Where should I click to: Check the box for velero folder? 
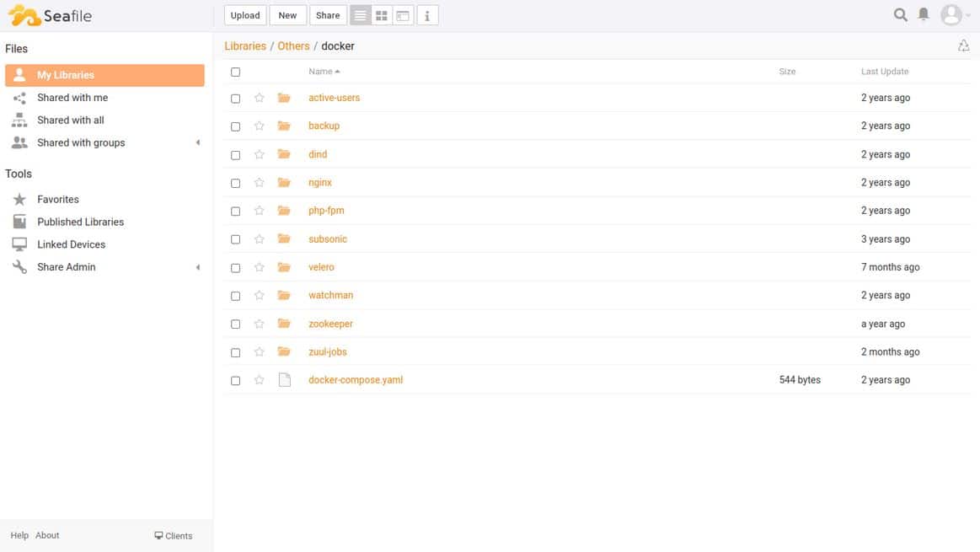pyautogui.click(x=236, y=267)
